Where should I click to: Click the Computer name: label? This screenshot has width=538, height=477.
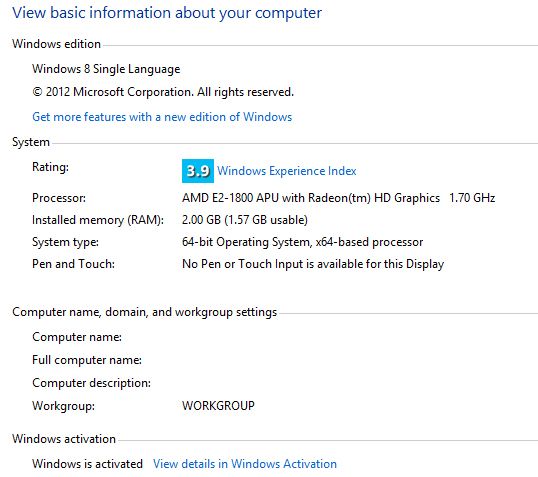pos(77,337)
